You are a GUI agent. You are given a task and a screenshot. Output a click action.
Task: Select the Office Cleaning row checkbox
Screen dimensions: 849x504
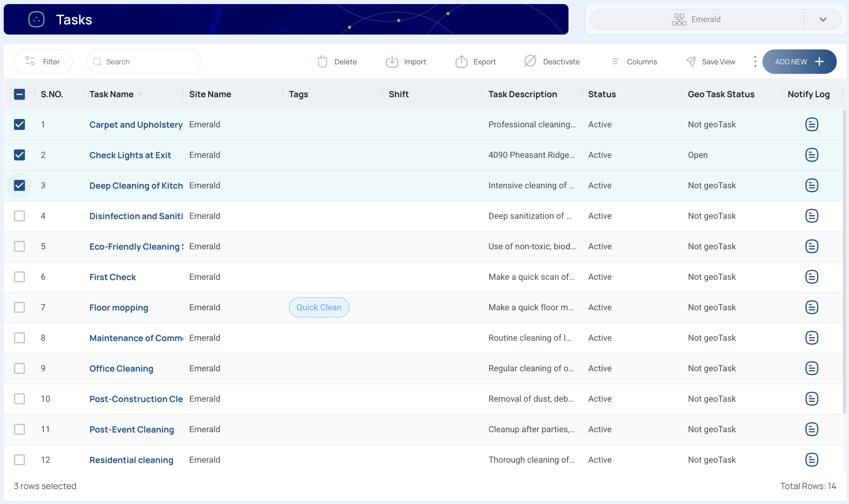pyautogui.click(x=19, y=368)
